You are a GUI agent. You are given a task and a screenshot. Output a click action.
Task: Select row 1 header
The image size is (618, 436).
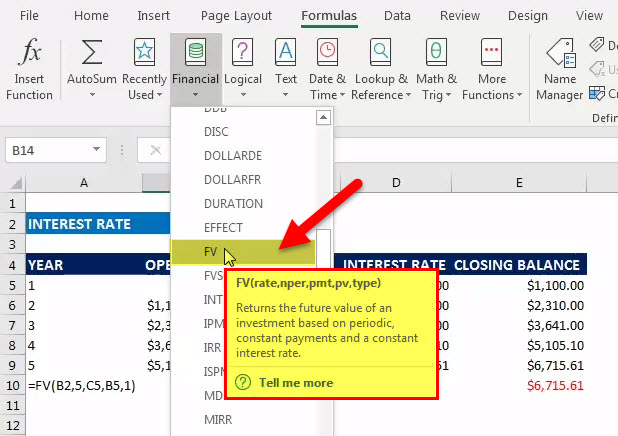pyautogui.click(x=12, y=204)
